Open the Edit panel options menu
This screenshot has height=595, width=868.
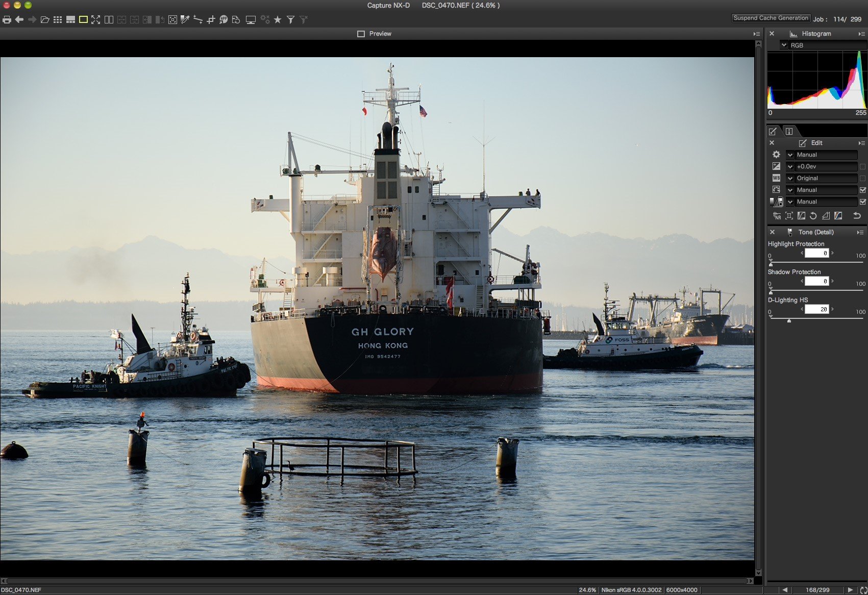click(x=861, y=143)
